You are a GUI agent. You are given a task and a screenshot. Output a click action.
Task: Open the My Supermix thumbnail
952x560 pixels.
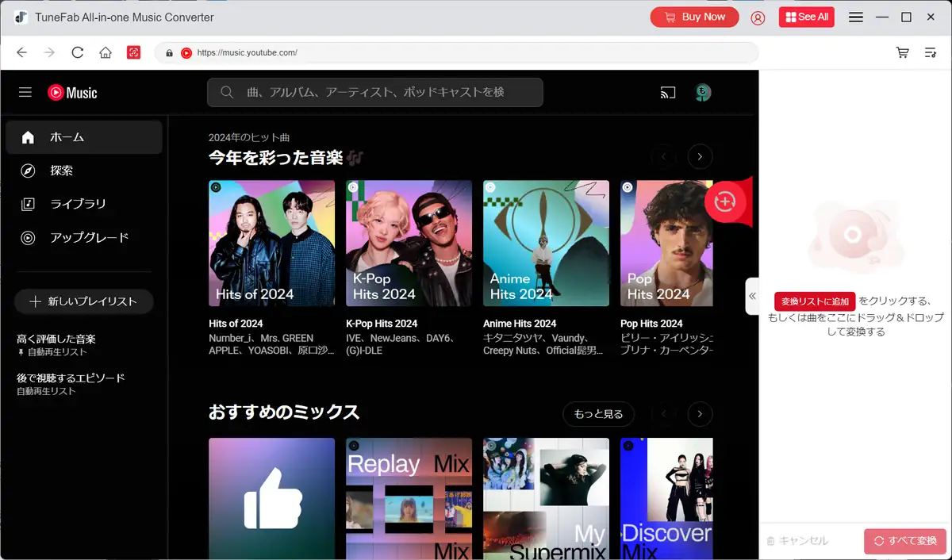(546, 499)
